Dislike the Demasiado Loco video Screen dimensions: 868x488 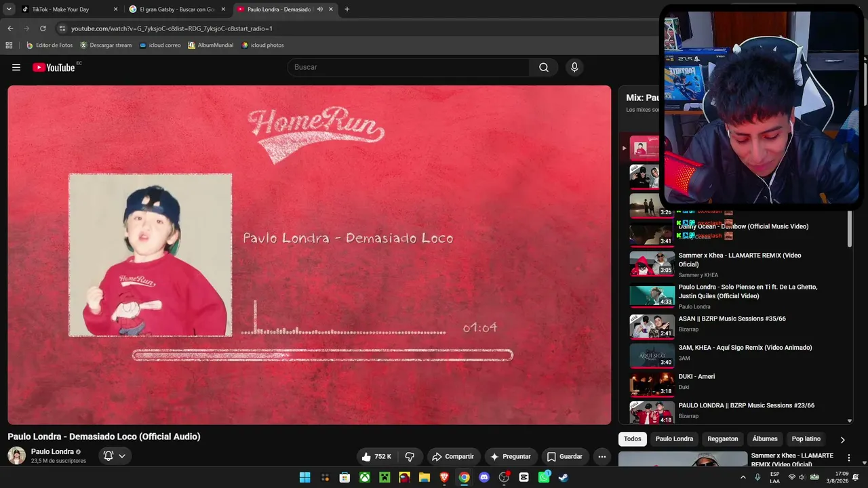pos(410,457)
